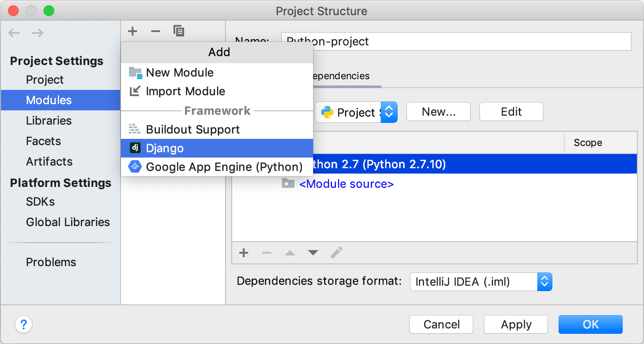Click the plus icon below dependencies list
Viewport: 644px width, 344px height.
243,253
